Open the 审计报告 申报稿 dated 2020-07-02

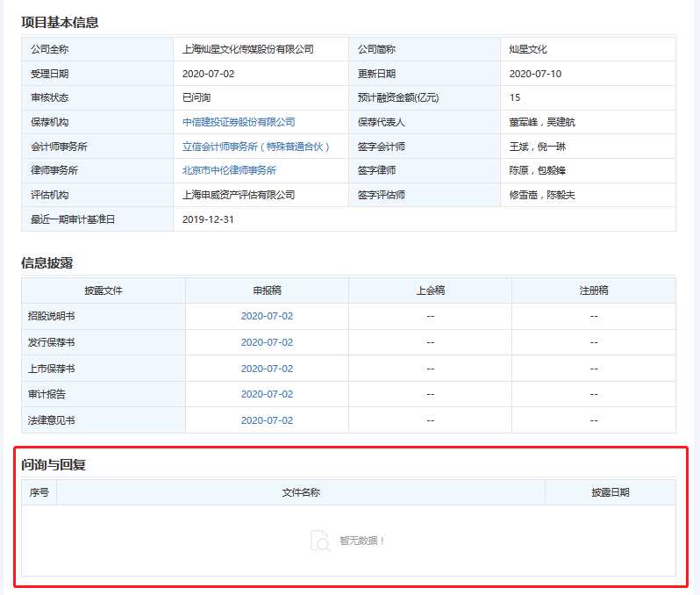tap(267, 394)
